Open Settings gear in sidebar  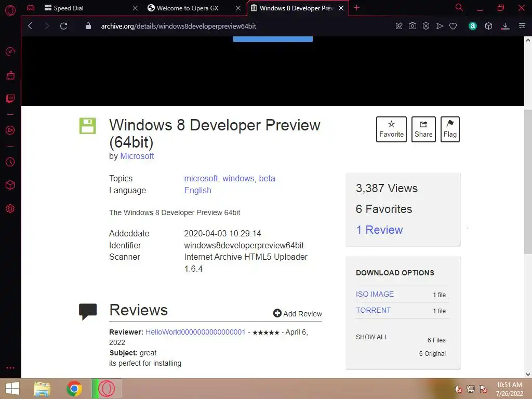point(10,209)
